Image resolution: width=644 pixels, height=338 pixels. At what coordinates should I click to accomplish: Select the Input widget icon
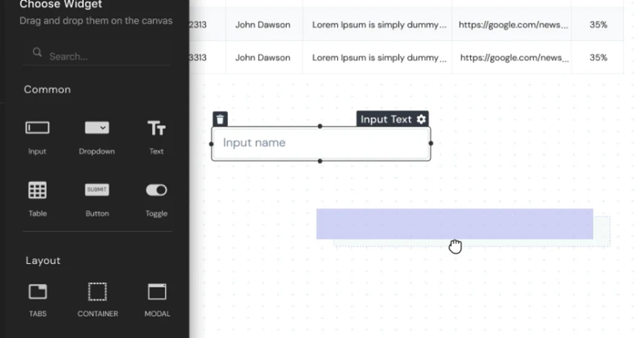[x=37, y=128]
